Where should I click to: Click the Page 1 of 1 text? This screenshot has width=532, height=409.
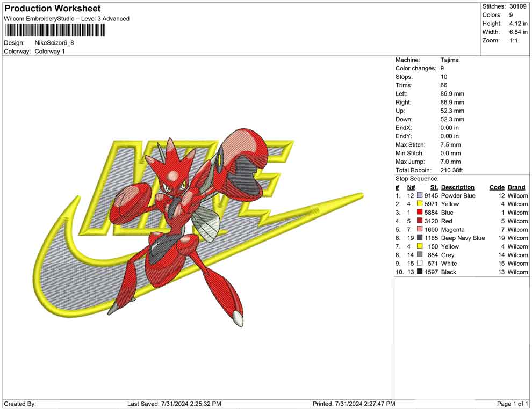pyautogui.click(x=512, y=404)
